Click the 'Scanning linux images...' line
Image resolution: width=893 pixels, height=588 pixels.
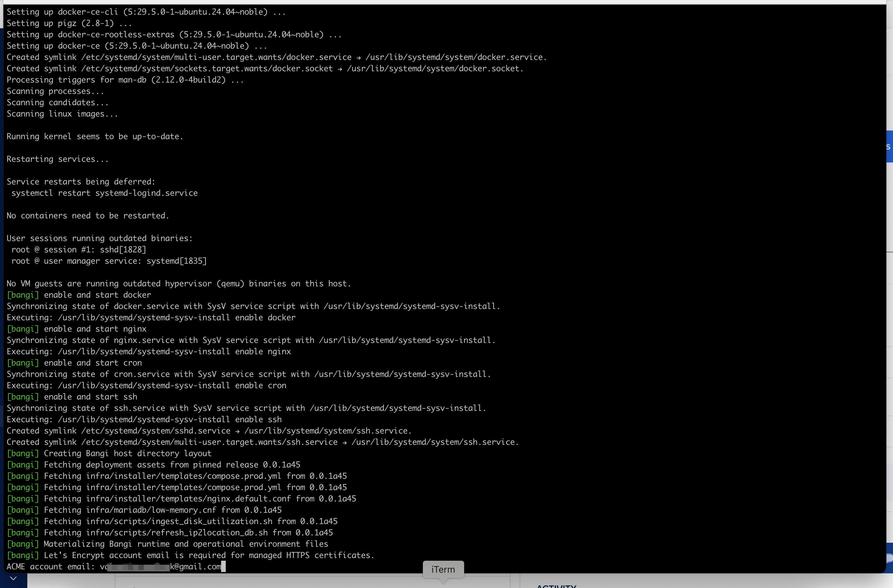pyautogui.click(x=62, y=114)
